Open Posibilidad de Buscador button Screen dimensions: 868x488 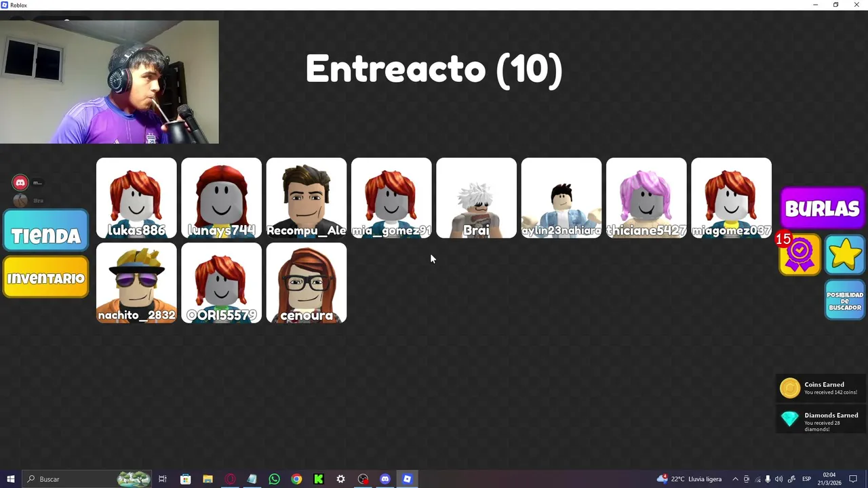(845, 300)
